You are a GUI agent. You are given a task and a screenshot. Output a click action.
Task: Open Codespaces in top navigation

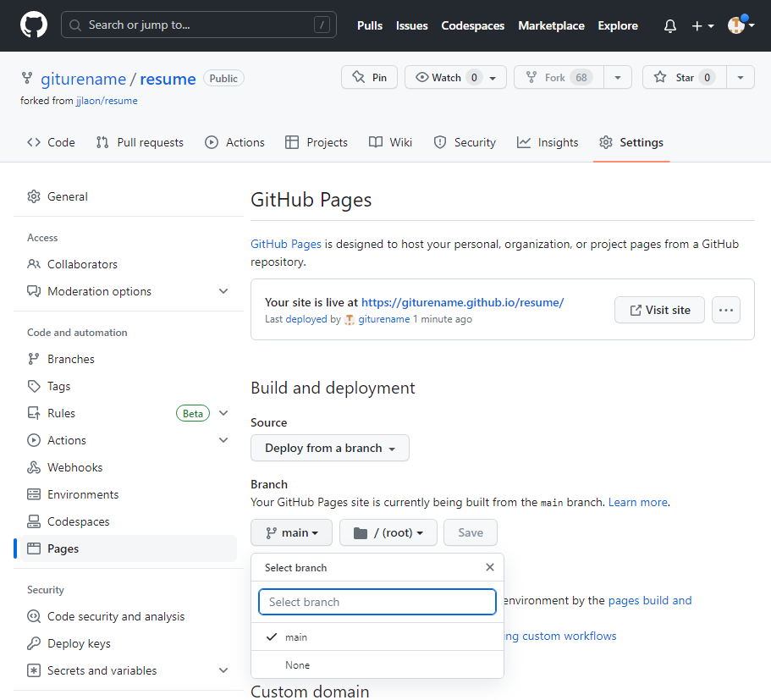[x=472, y=25]
